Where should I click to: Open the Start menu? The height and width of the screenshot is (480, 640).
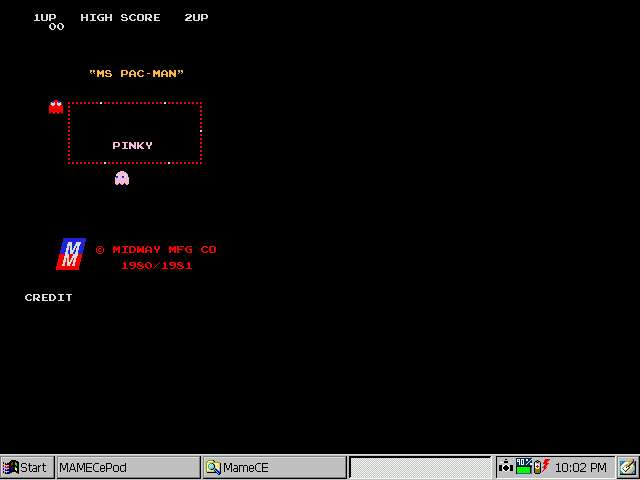27,467
